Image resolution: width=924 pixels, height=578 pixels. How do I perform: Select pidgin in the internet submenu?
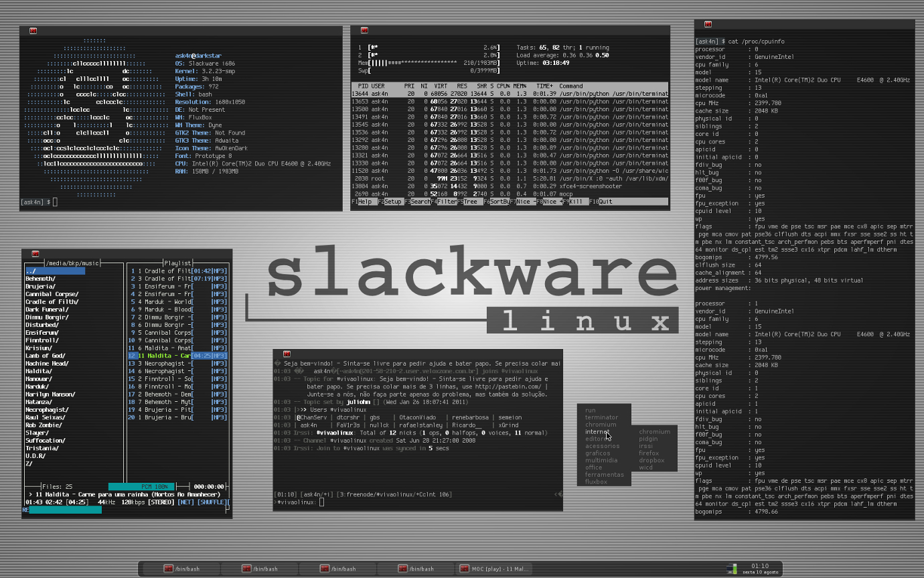648,439
